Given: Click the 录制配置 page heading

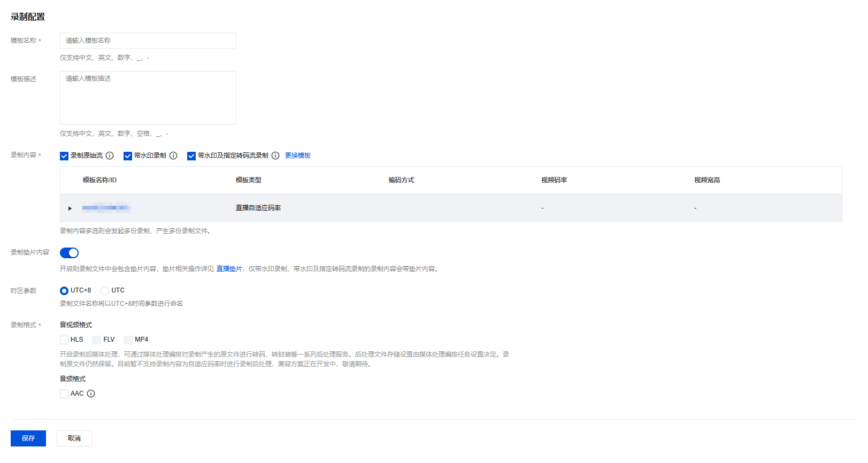Looking at the screenshot, I should click(28, 17).
